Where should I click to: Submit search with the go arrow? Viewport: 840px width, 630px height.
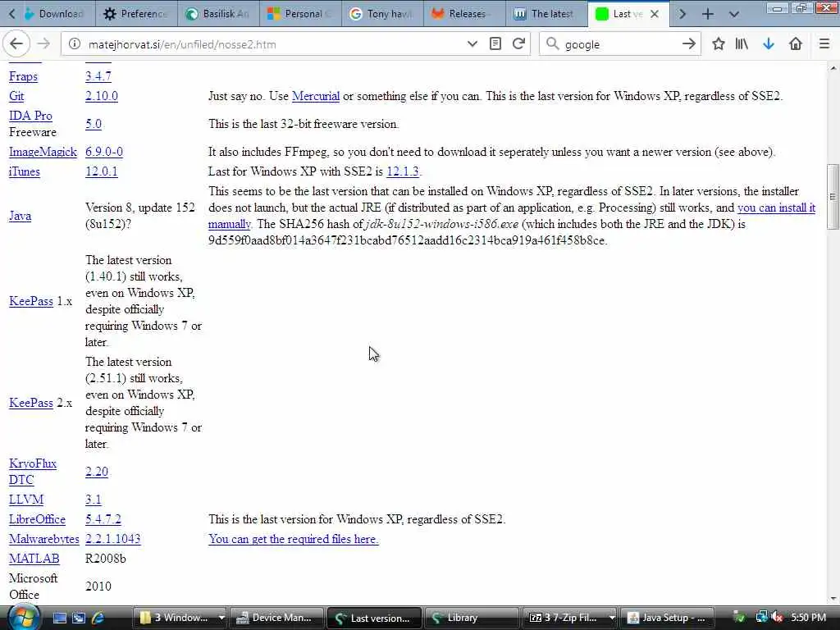[x=689, y=44]
